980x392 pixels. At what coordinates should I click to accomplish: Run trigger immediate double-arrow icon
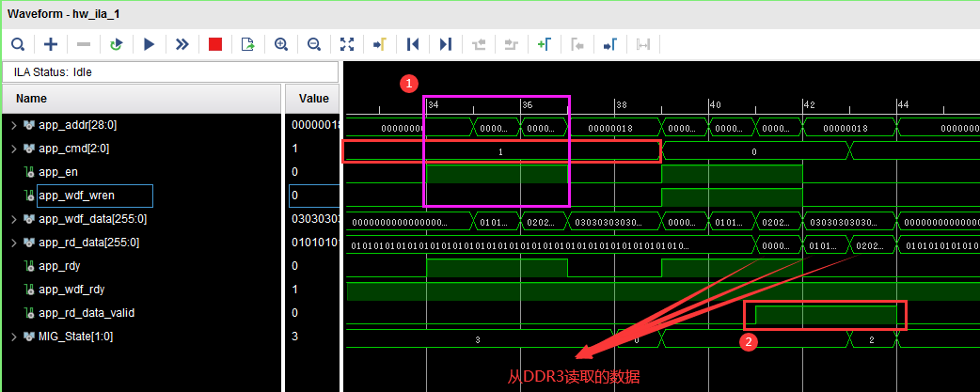click(182, 44)
